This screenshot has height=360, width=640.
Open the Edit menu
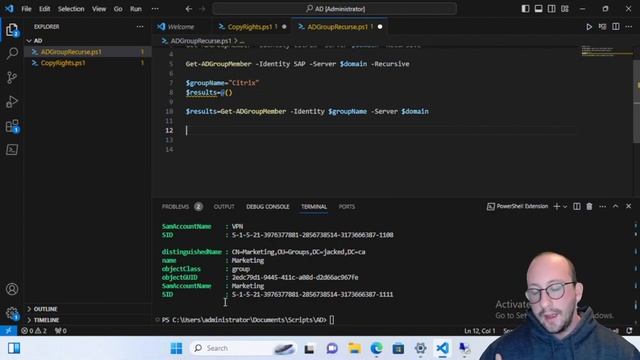tap(44, 9)
